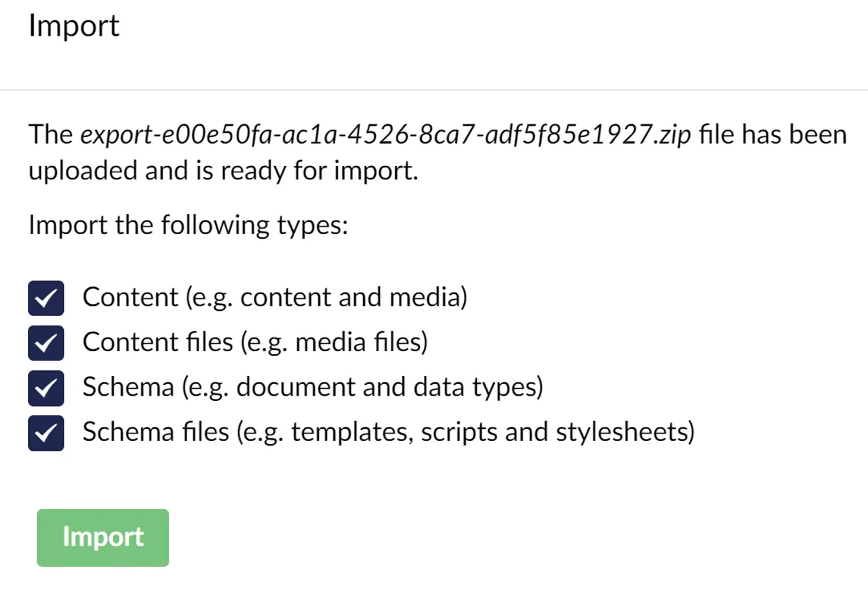
Task: Toggle the Content files checkbox
Action: (46, 343)
